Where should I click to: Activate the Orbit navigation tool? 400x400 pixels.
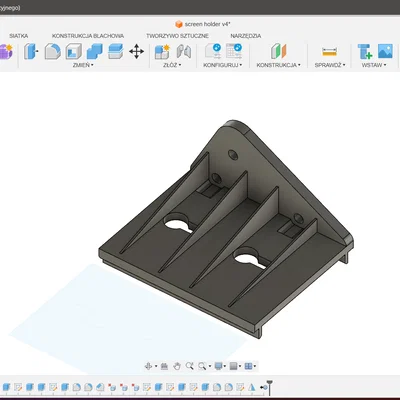click(148, 366)
